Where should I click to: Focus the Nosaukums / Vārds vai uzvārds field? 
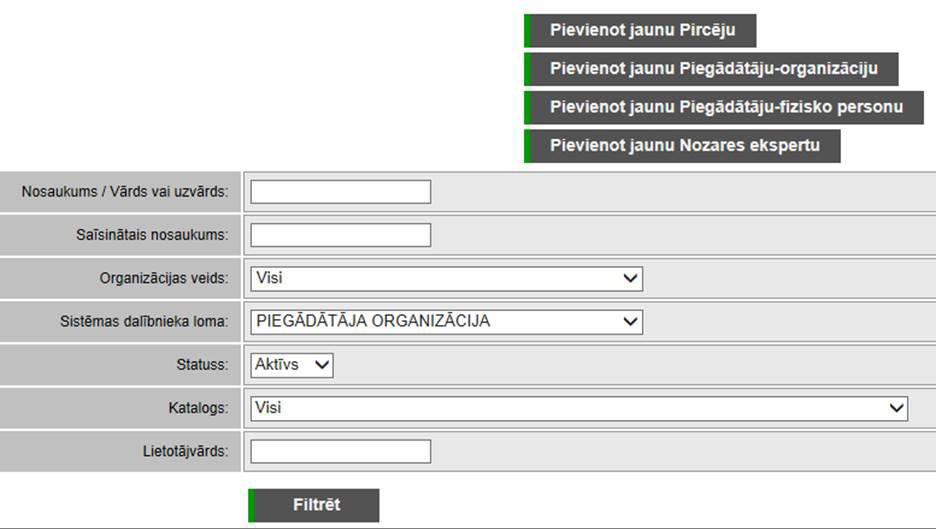340,192
